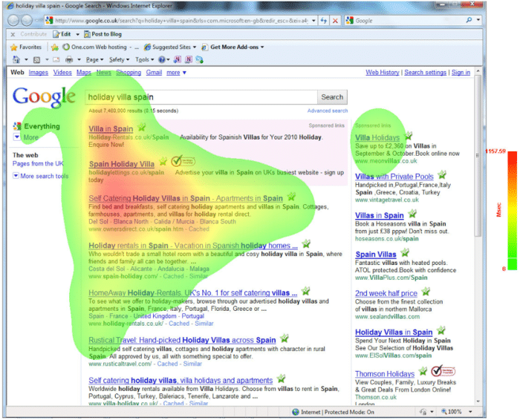
Task: Click the page's vertical scrollbar thumb
Action: click(478, 156)
